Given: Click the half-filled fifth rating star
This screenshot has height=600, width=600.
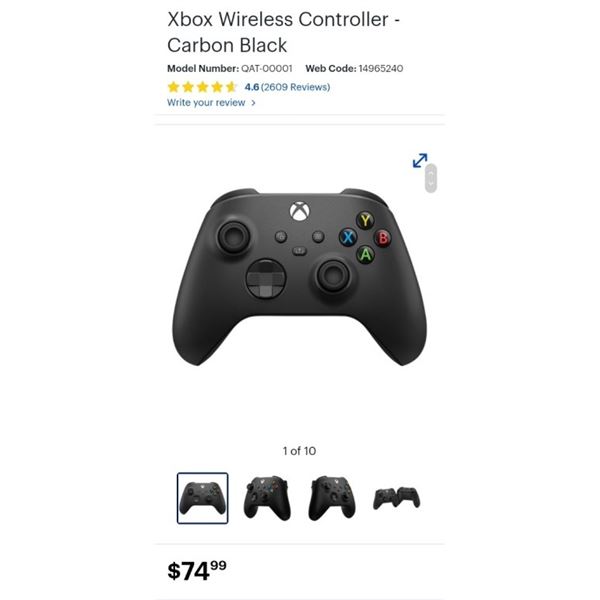Looking at the screenshot, I should coord(231,87).
